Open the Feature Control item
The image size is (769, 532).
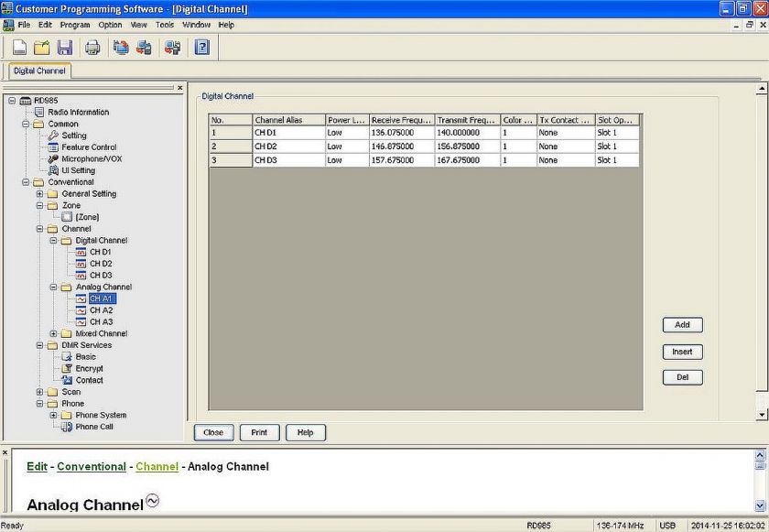(90, 147)
